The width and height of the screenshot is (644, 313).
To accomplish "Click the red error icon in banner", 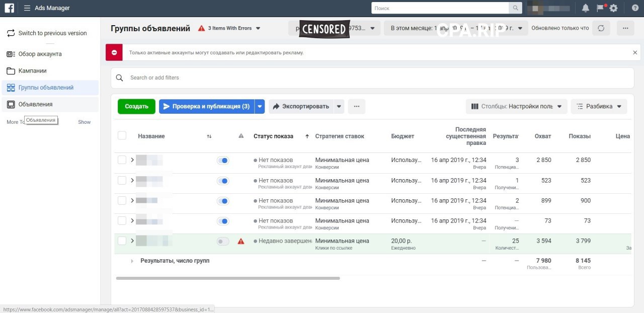I will coord(114,52).
